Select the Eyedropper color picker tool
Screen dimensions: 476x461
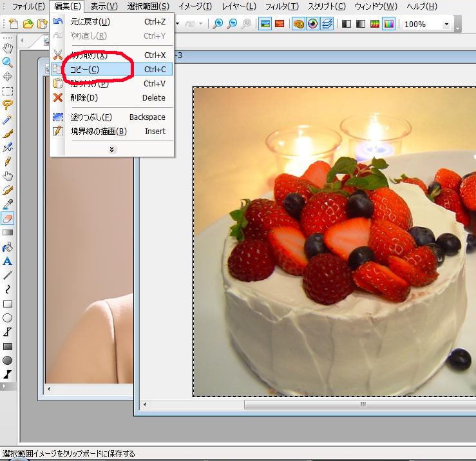(x=8, y=204)
